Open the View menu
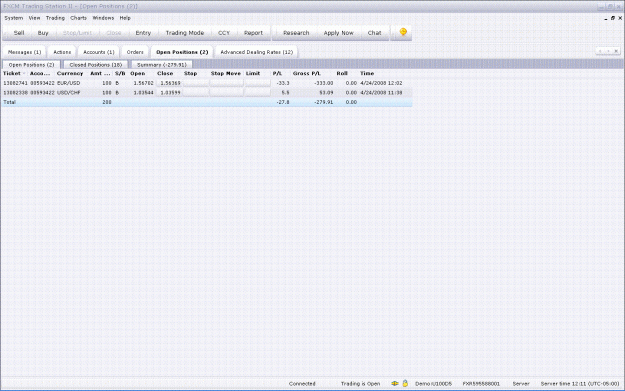 point(34,18)
